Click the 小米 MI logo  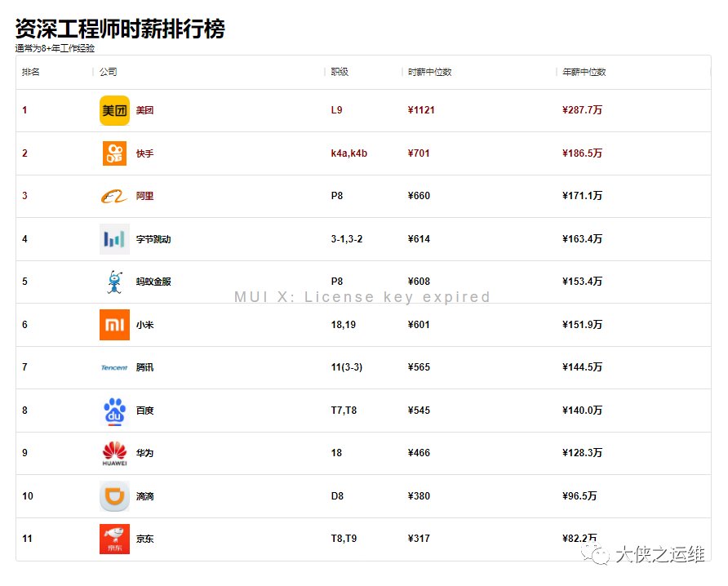tap(114, 325)
